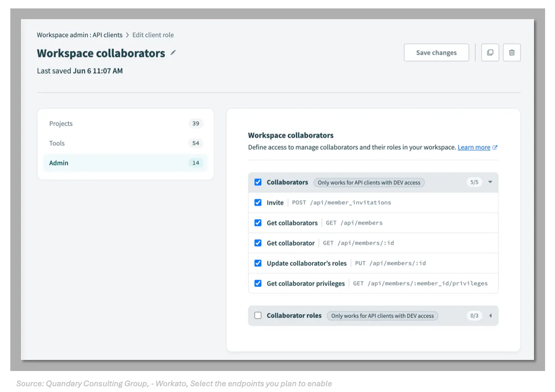Open API clients from the breadcrumb
Image resolution: width=555 pixels, height=392 pixels.
(107, 35)
